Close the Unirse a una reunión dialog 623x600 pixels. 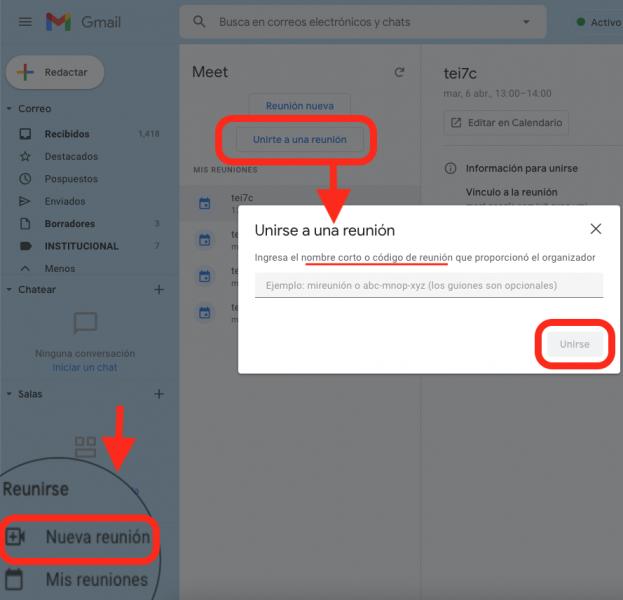tap(596, 229)
